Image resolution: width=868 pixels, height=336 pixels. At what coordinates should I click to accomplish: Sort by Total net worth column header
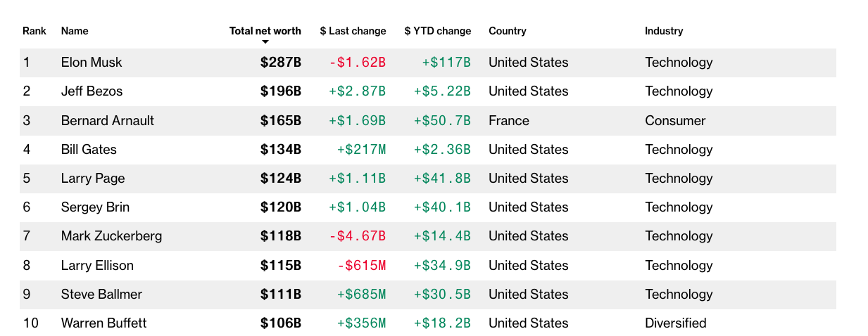265,31
